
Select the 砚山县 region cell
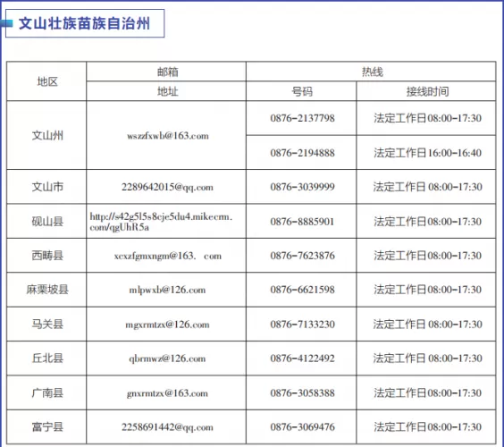tap(47, 221)
